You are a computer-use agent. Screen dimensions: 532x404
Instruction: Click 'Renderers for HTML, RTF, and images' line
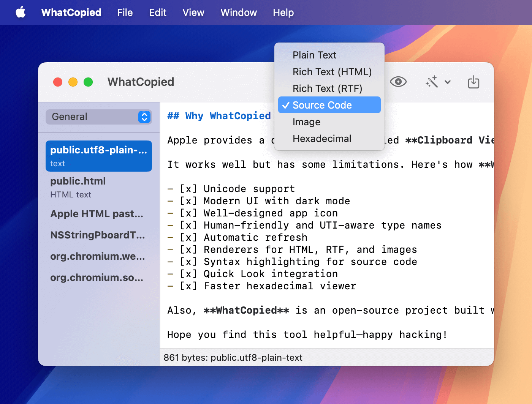[x=292, y=249]
